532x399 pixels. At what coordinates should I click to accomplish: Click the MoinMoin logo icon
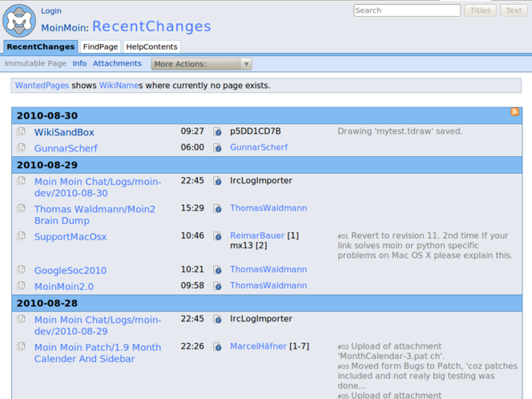(19, 20)
